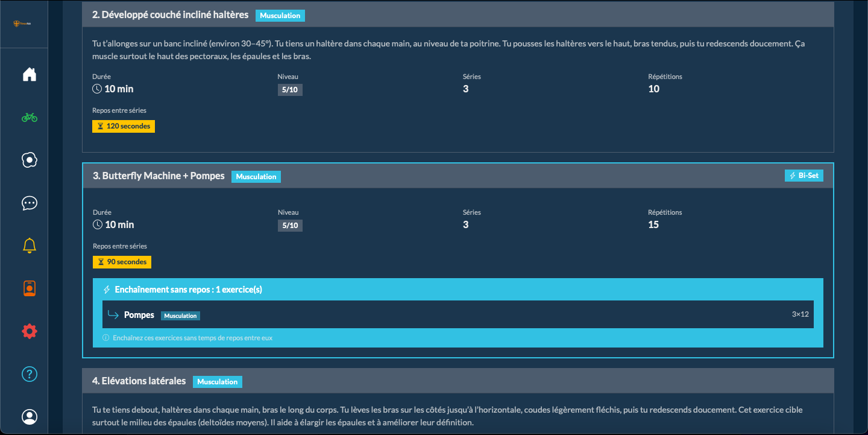Click the help question mark icon

(x=30, y=374)
